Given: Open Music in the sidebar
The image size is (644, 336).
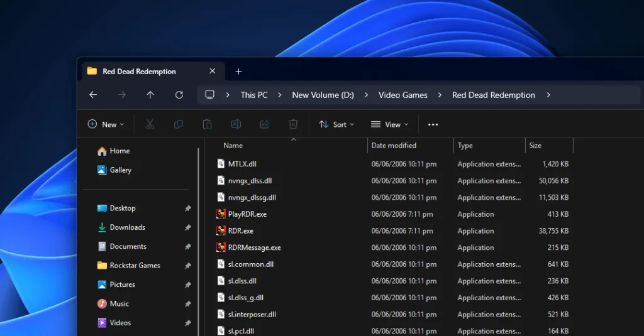Looking at the screenshot, I should point(113,303).
